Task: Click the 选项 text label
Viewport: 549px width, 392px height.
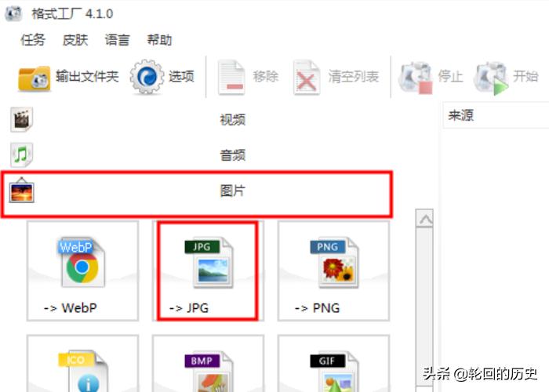Action: pyautogui.click(x=181, y=76)
